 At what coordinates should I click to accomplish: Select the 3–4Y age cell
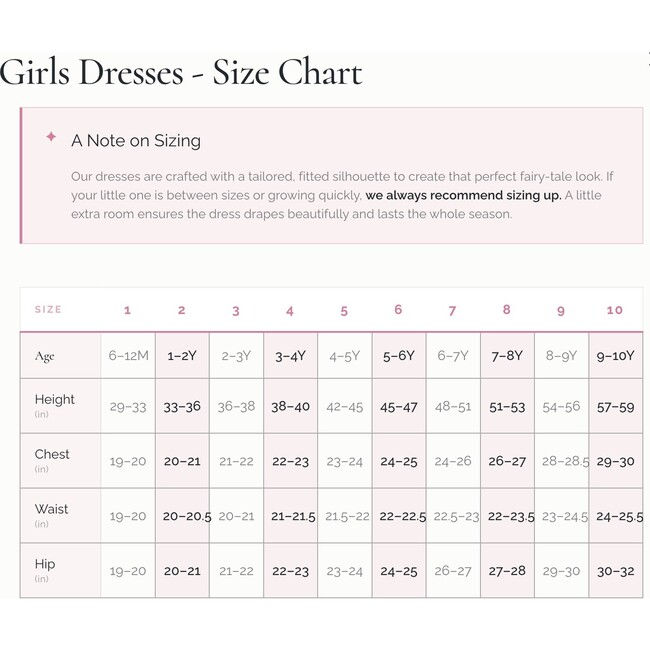(290, 356)
